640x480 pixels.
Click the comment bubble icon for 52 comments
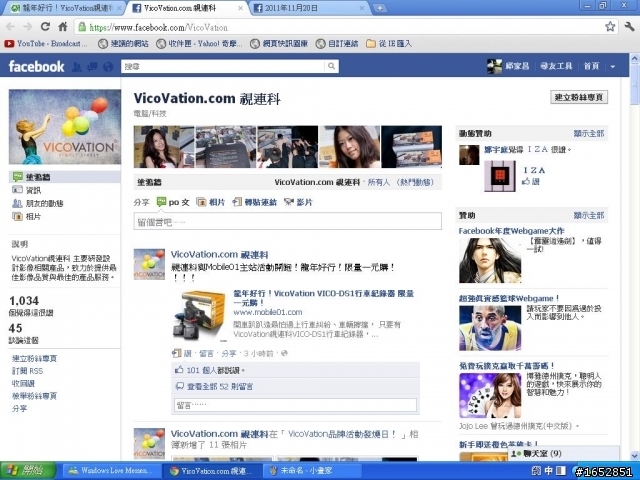(x=180, y=386)
